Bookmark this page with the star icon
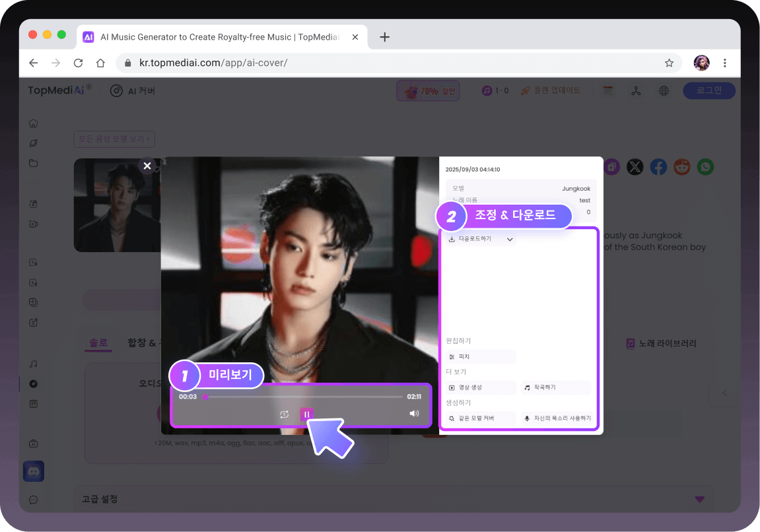The image size is (760, 532). pos(669,63)
